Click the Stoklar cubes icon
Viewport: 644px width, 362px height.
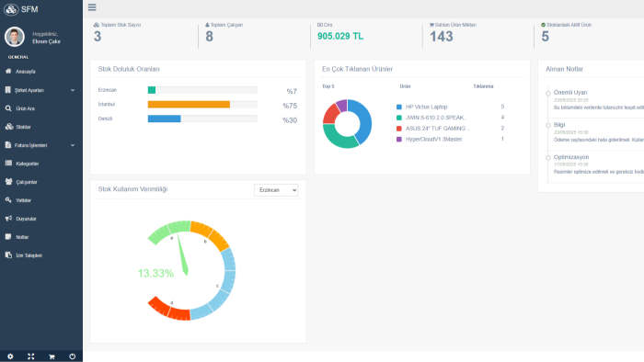[9, 127]
